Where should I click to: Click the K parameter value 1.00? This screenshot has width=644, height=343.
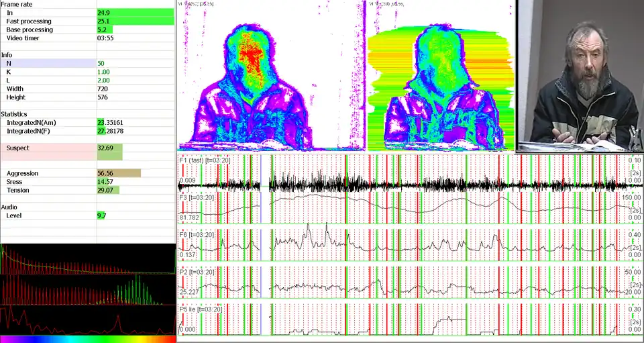pyautogui.click(x=103, y=72)
